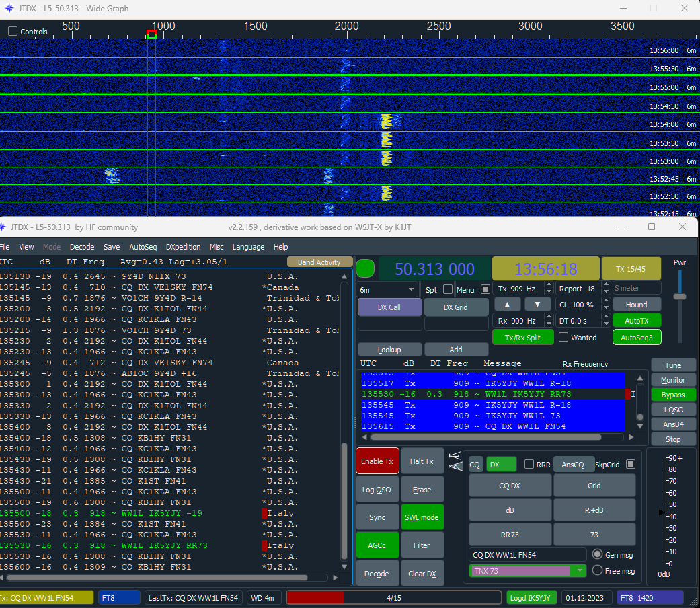700x608 pixels.
Task: Increase the Rx 909 Hz value with the up arrow
Action: point(549,317)
